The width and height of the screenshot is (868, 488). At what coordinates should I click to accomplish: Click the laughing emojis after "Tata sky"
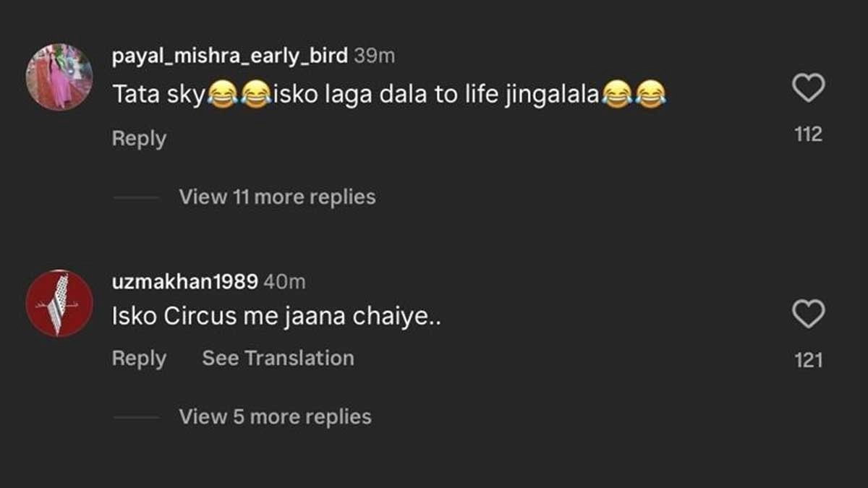[x=239, y=95]
